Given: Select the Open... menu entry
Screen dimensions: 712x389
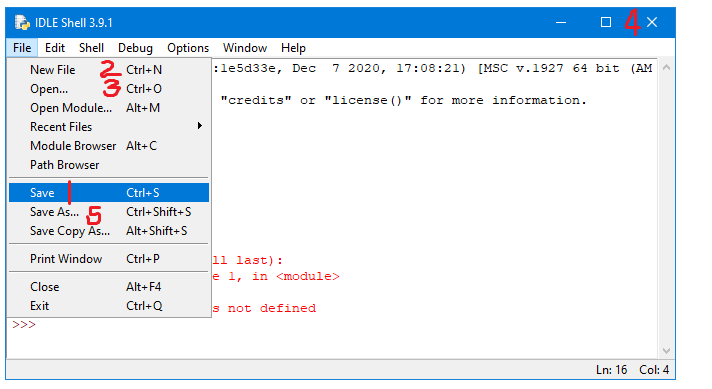Looking at the screenshot, I should tap(109, 89).
